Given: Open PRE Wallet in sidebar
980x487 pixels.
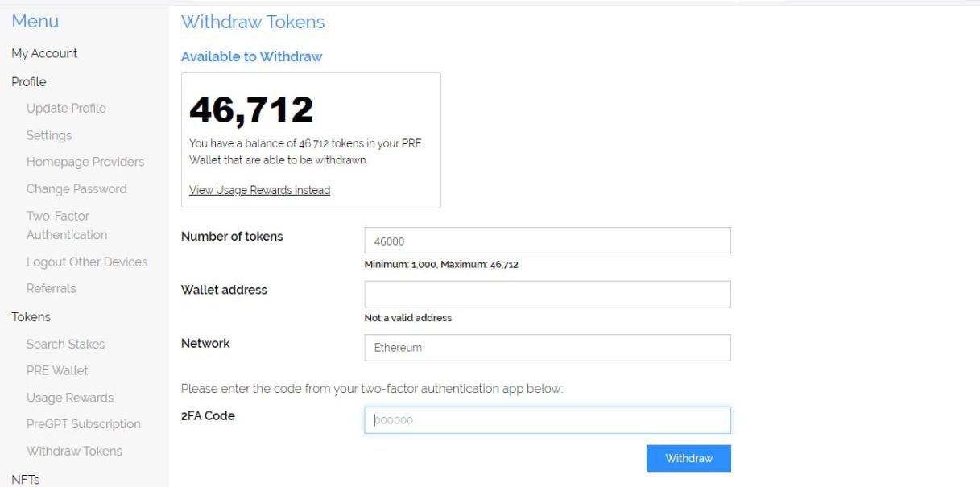Looking at the screenshot, I should [x=57, y=370].
